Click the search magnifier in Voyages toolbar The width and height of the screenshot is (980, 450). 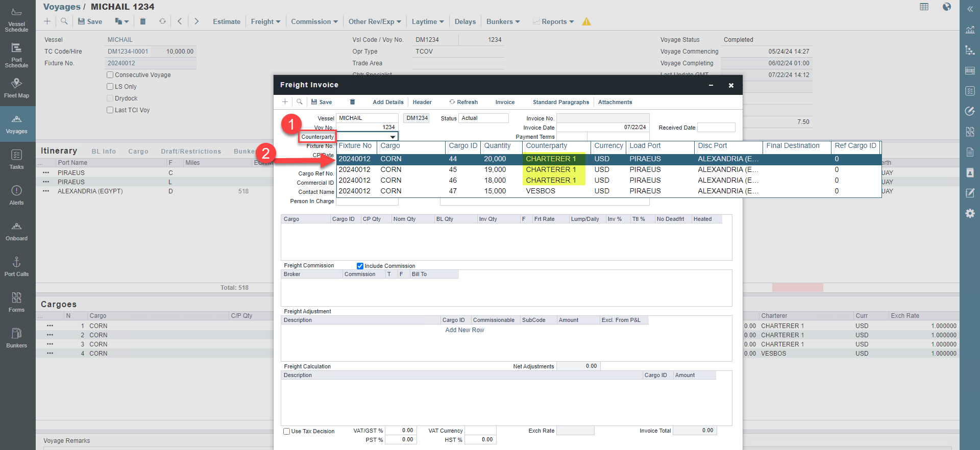coord(64,21)
